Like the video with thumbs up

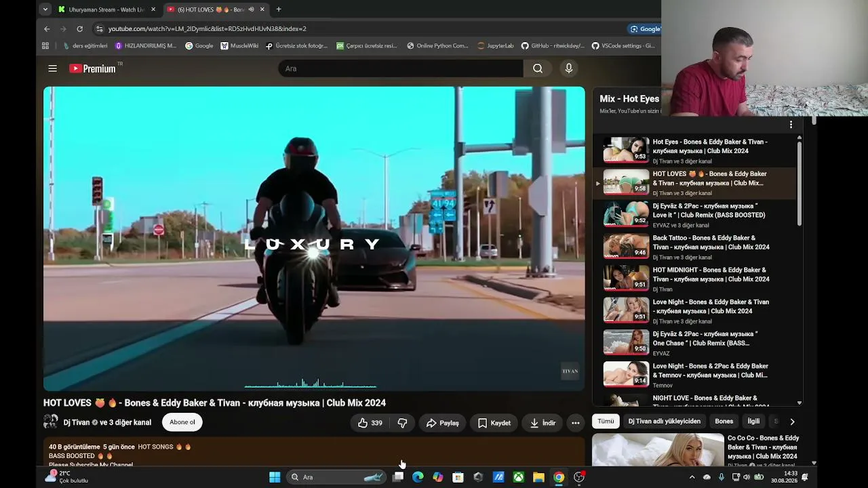370,423
